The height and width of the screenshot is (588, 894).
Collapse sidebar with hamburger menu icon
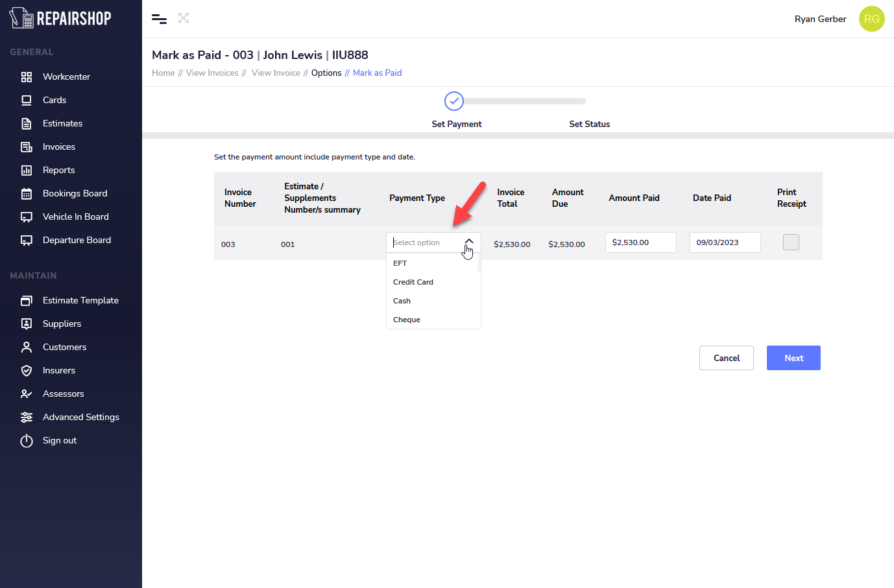[x=159, y=19]
